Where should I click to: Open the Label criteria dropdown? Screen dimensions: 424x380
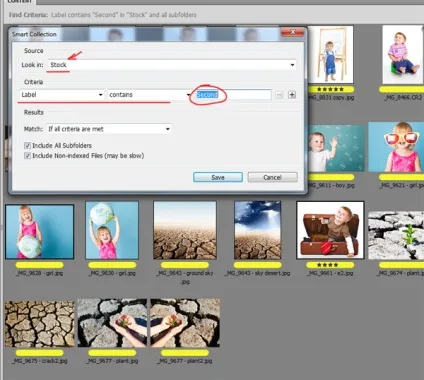click(x=62, y=95)
